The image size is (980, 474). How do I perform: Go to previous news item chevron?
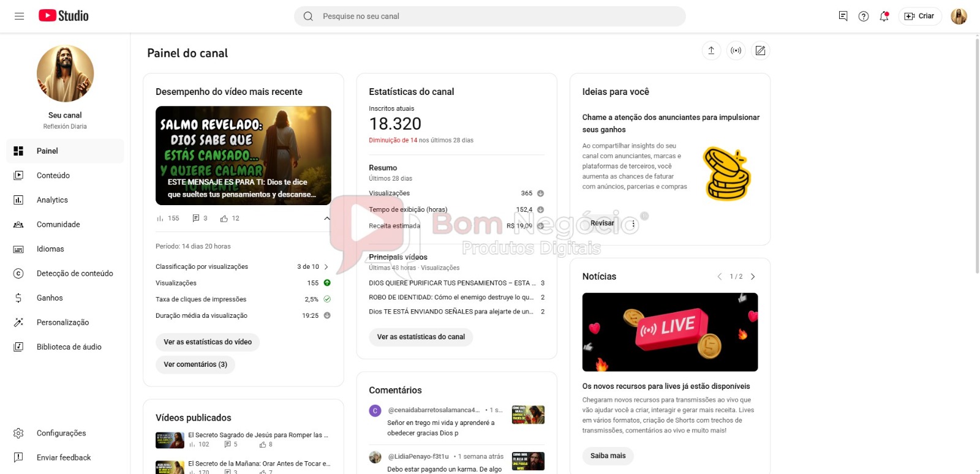click(720, 277)
